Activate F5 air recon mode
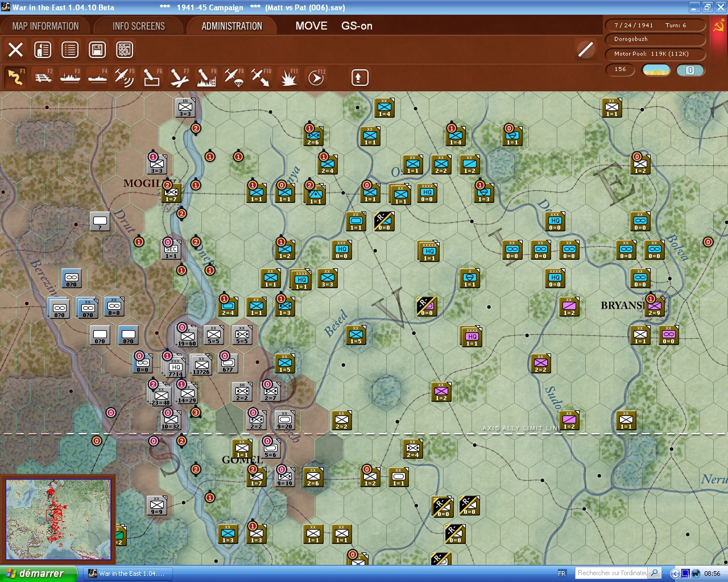This screenshot has height=582, width=728. click(x=124, y=77)
